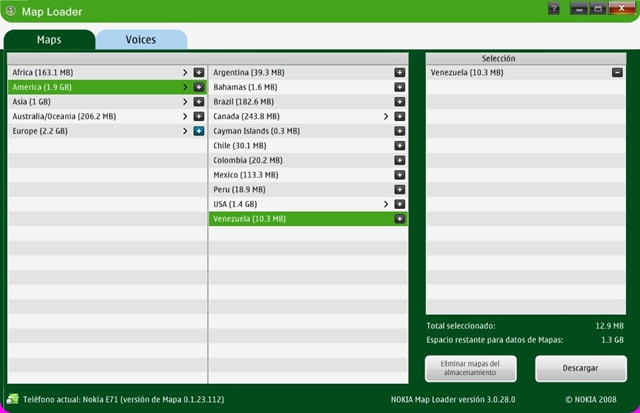Add Peru map with its plus icon
This screenshot has width=640, height=413.
pyautogui.click(x=400, y=190)
